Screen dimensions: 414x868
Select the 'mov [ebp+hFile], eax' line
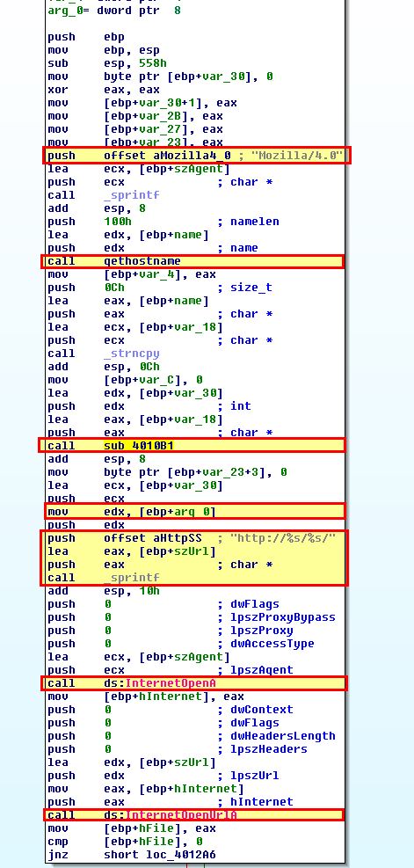click(x=132, y=828)
